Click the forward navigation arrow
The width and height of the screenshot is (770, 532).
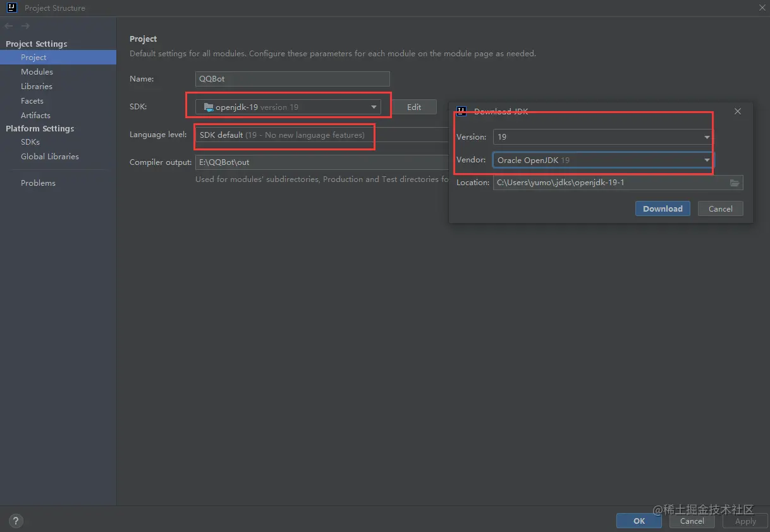(25, 26)
